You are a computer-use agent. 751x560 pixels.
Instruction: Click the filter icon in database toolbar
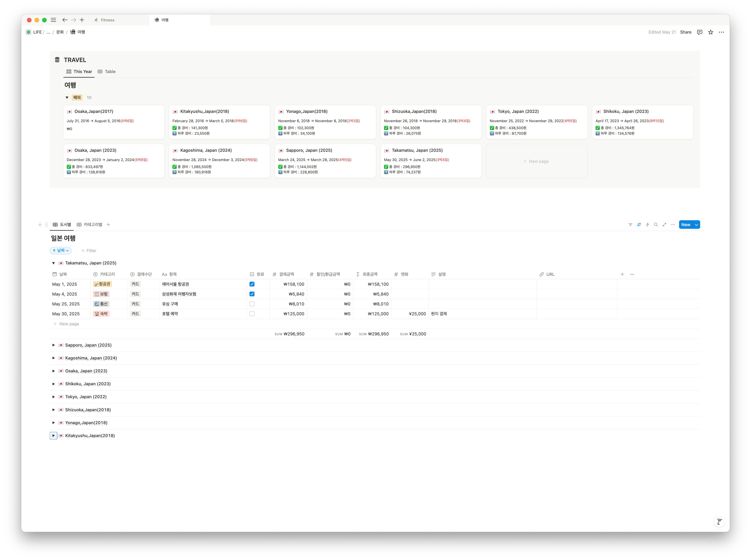pyautogui.click(x=630, y=225)
